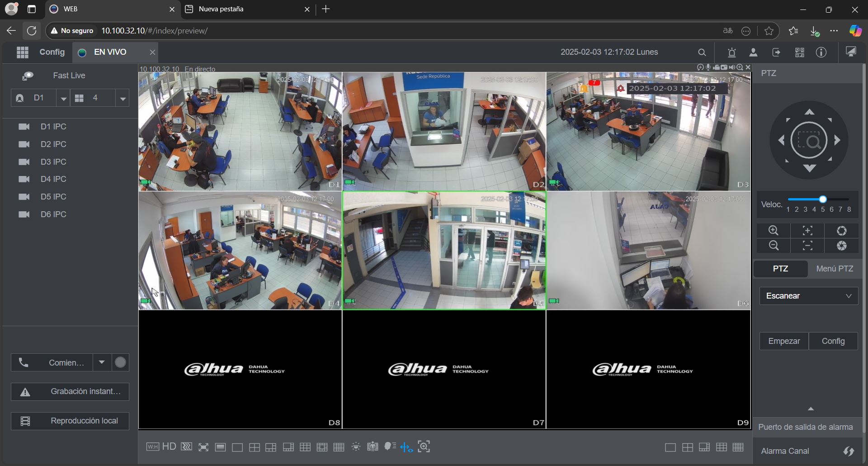
Task: Open the info icon in header
Action: coord(821,52)
